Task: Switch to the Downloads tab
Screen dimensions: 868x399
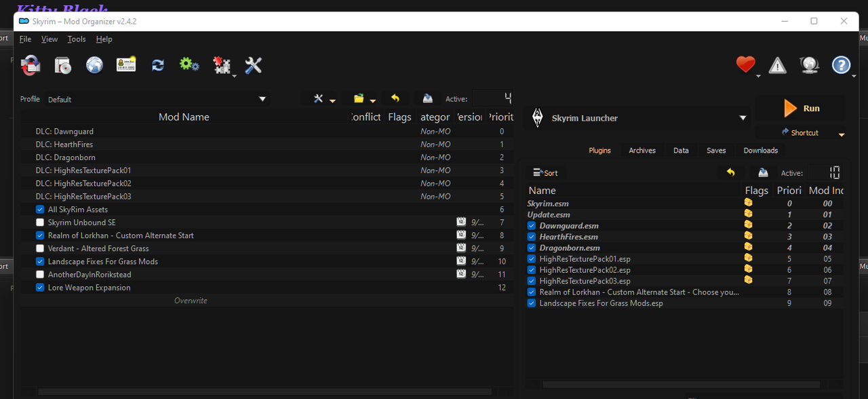Action: (x=761, y=150)
